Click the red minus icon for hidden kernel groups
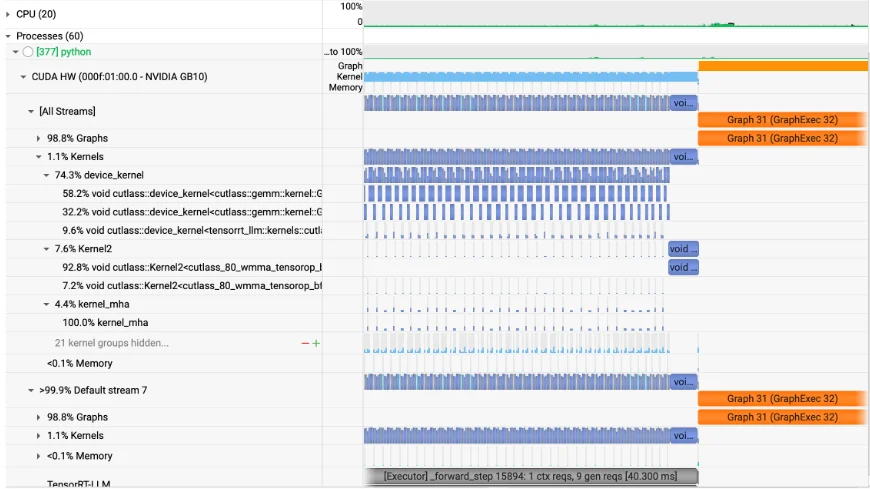Screen dimensions: 870x489 tap(306, 343)
